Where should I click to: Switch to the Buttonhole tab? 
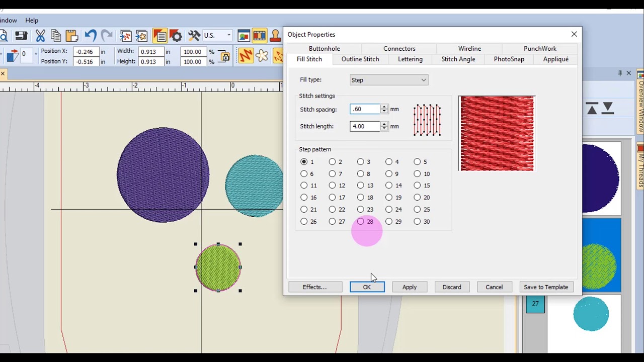(x=324, y=49)
